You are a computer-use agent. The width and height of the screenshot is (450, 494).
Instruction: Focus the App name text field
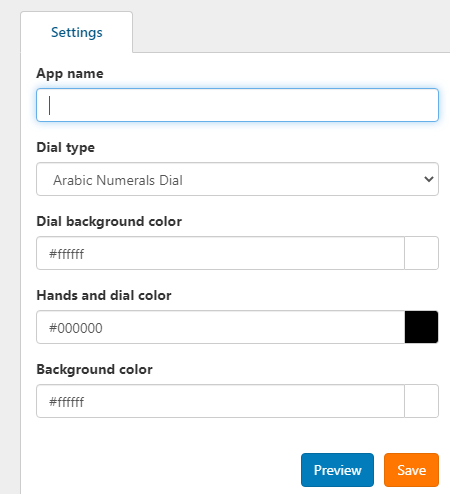[x=237, y=105]
